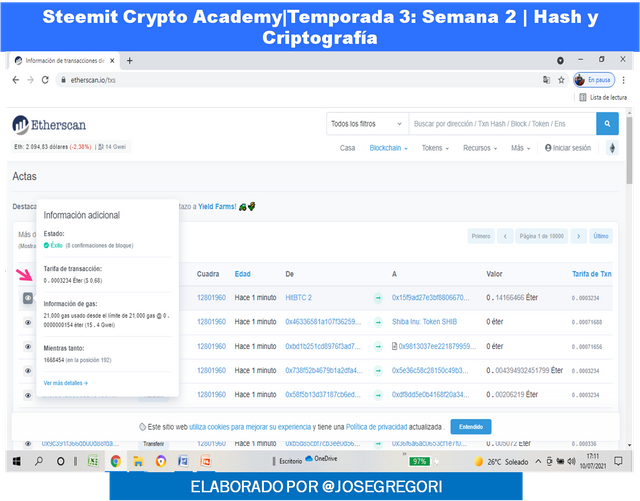The image size is (640, 501).
Task: Open Shiba Inu: Token SHIB link
Action: 424,322
